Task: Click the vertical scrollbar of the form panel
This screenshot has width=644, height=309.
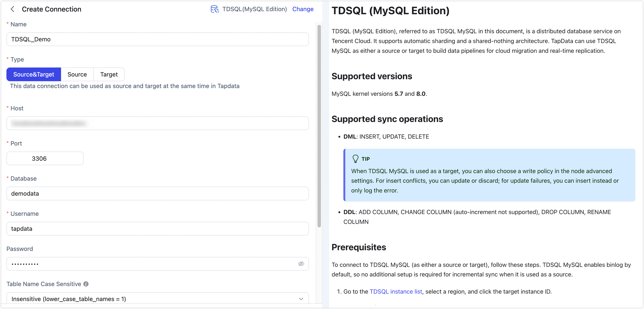Action: [x=319, y=125]
